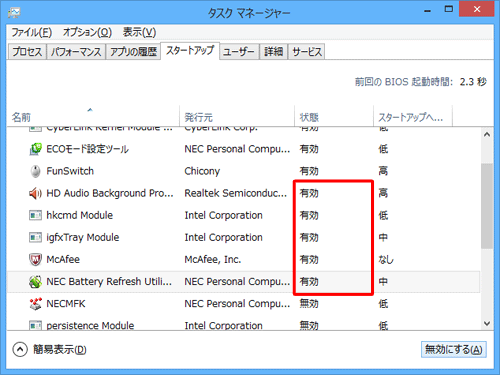The height and width of the screenshot is (375, 500).
Task: Select the FunSwitch row name
Action: pos(70,171)
